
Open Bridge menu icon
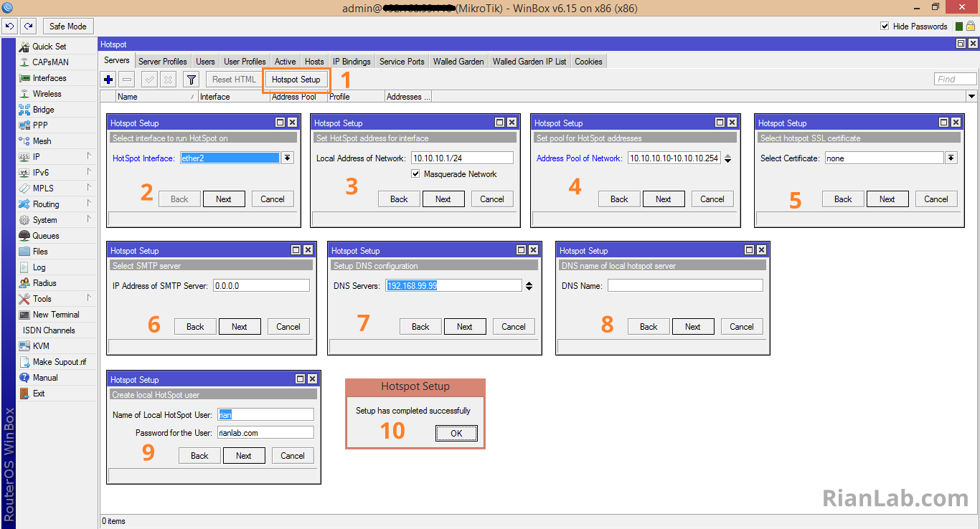pos(24,110)
